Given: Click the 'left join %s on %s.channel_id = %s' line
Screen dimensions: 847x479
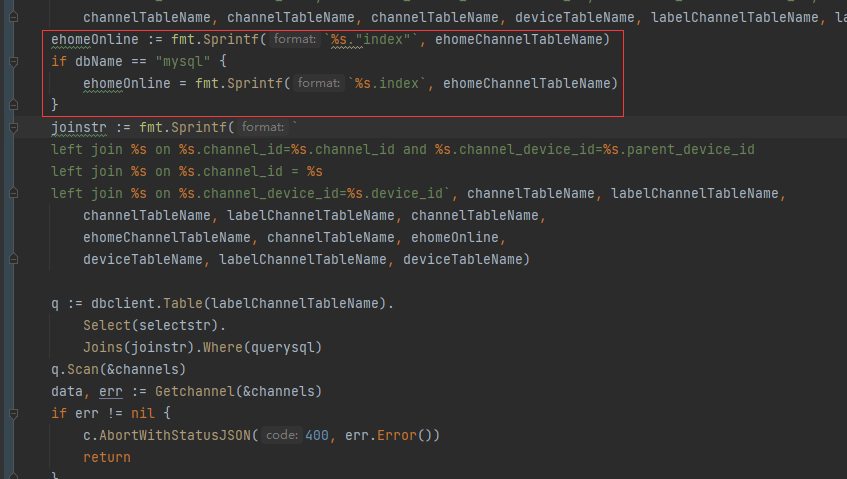Looking at the screenshot, I should [187, 172].
